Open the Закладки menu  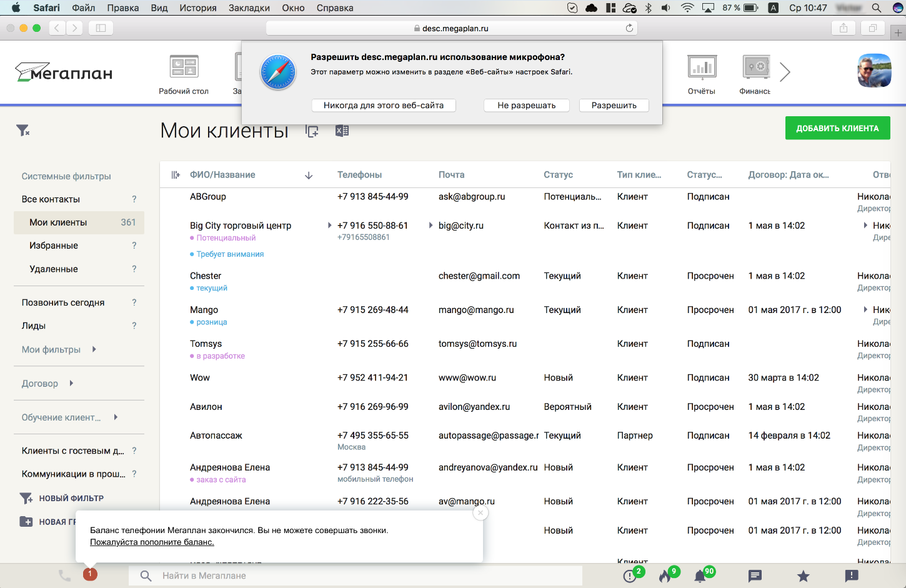(x=249, y=8)
